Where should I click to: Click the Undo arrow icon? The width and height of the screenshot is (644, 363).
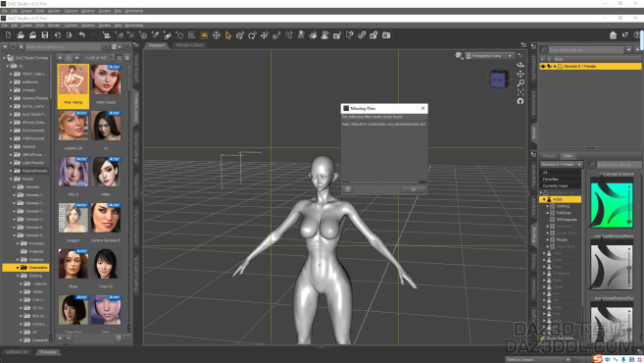pyautogui.click(x=81, y=35)
